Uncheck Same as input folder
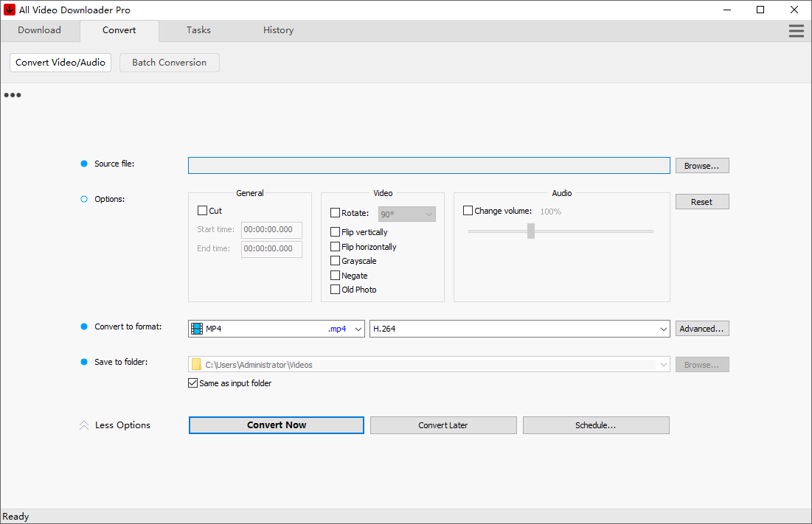812x524 pixels. (x=192, y=382)
